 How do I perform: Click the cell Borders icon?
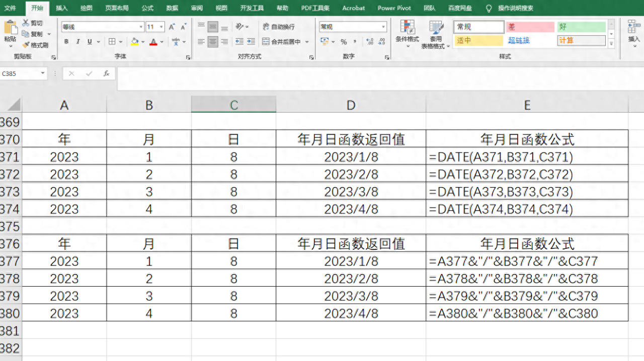coord(112,42)
